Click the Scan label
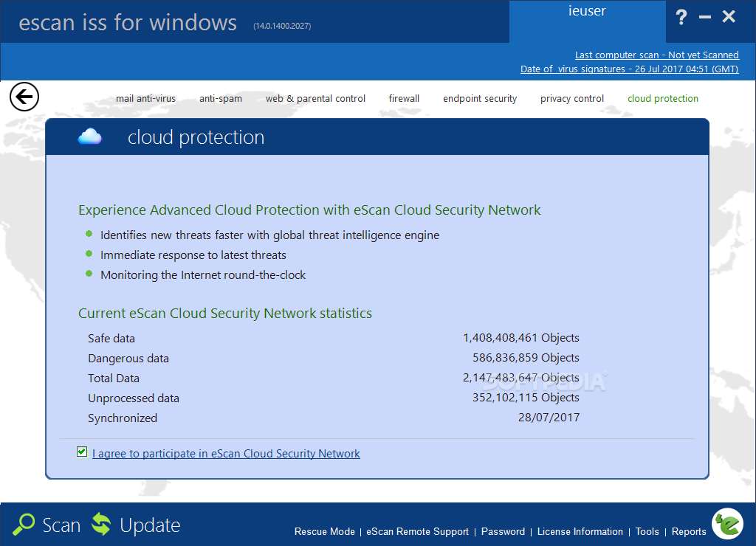The height and width of the screenshot is (546, 756). coord(61,525)
